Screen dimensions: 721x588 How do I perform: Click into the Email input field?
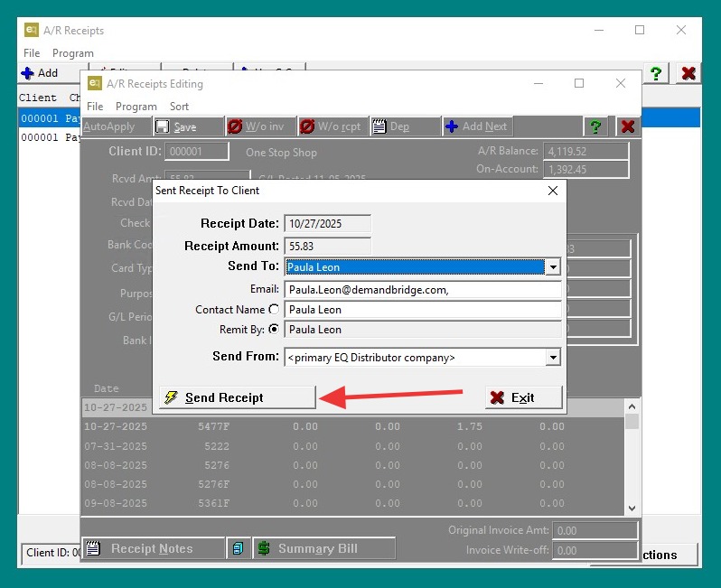[x=423, y=290]
